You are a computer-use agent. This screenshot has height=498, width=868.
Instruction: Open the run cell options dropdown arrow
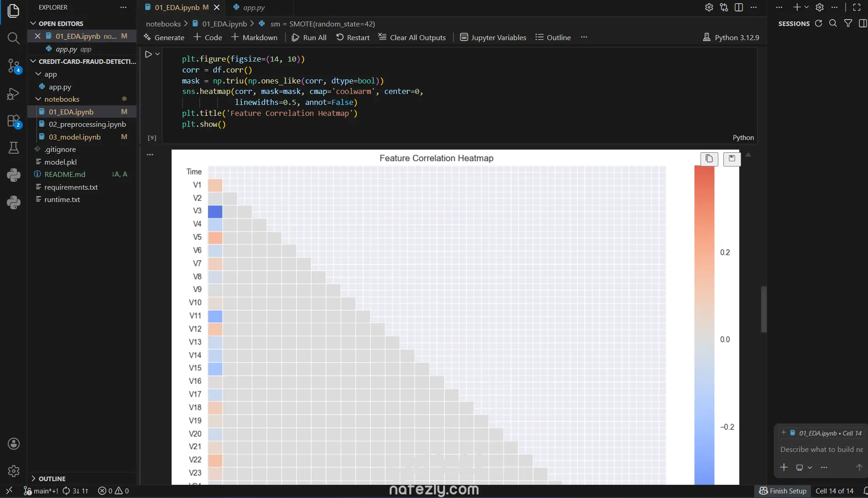tap(157, 54)
